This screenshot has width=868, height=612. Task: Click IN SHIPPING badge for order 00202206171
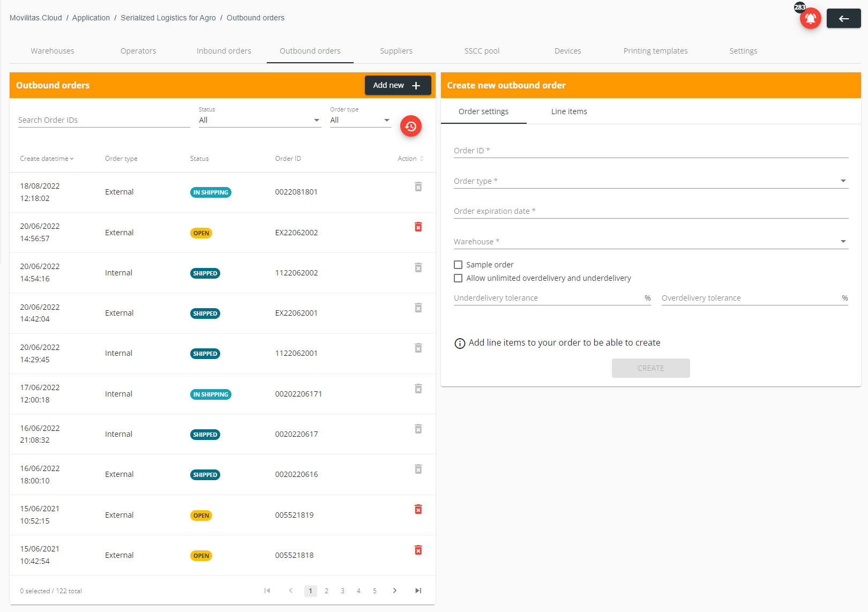pyautogui.click(x=211, y=394)
